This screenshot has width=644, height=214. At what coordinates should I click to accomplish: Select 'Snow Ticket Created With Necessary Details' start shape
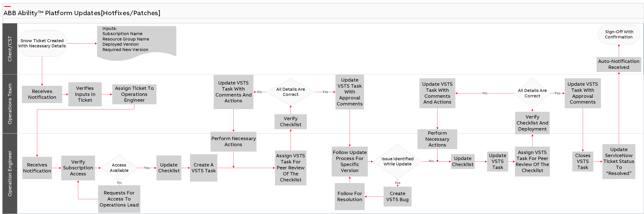42,43
